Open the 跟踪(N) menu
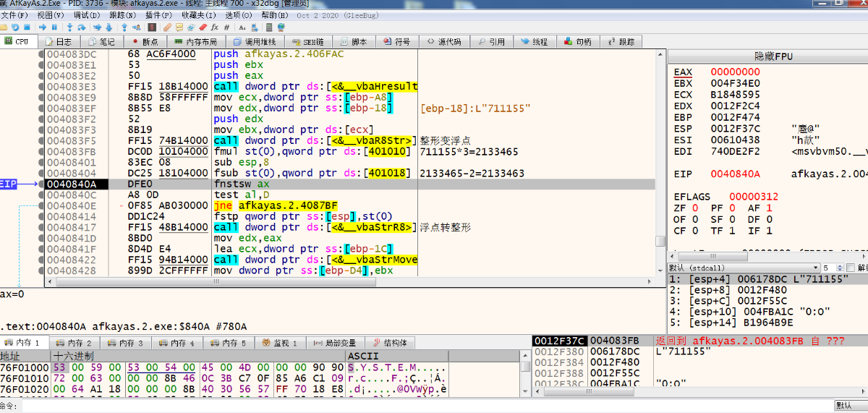Image resolution: width=868 pixels, height=413 pixels. tap(122, 14)
